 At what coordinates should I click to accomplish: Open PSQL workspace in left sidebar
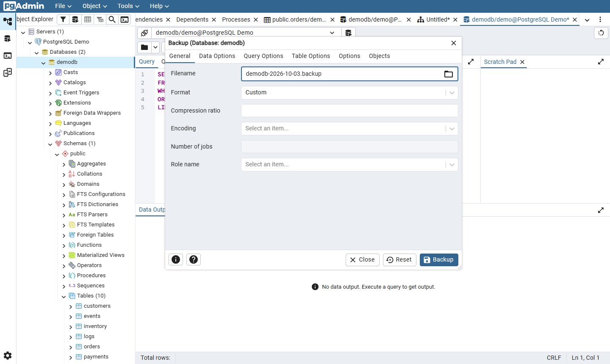(8, 55)
